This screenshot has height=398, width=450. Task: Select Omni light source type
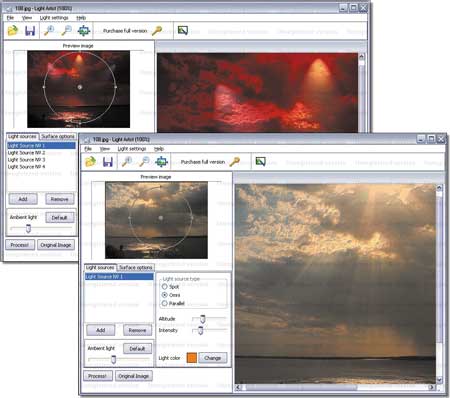(x=164, y=295)
